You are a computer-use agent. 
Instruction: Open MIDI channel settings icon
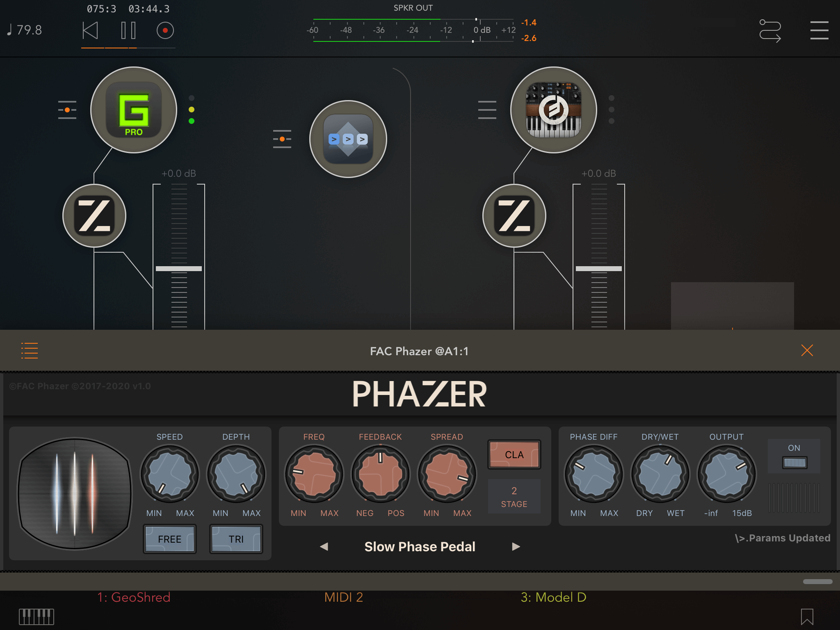click(282, 139)
